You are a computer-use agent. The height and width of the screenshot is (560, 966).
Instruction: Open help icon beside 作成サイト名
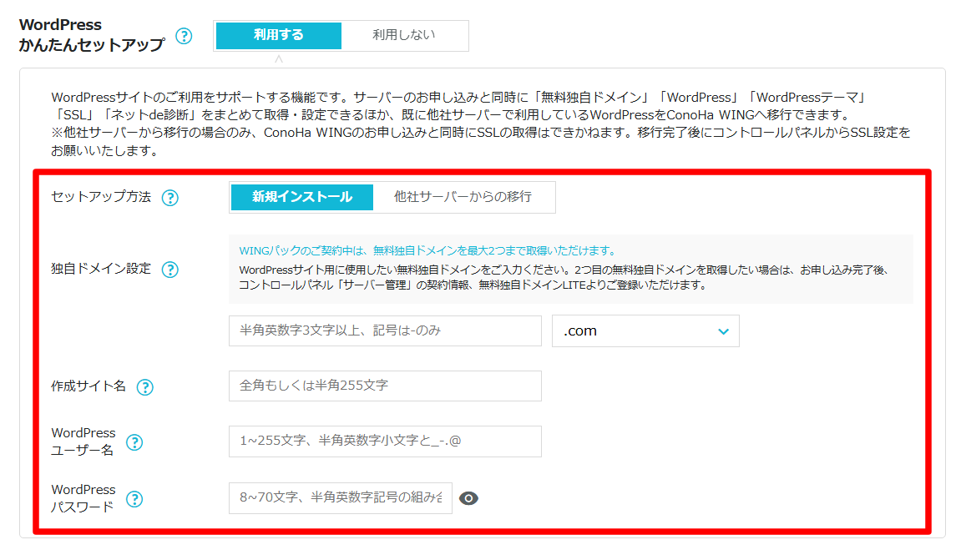click(x=144, y=387)
